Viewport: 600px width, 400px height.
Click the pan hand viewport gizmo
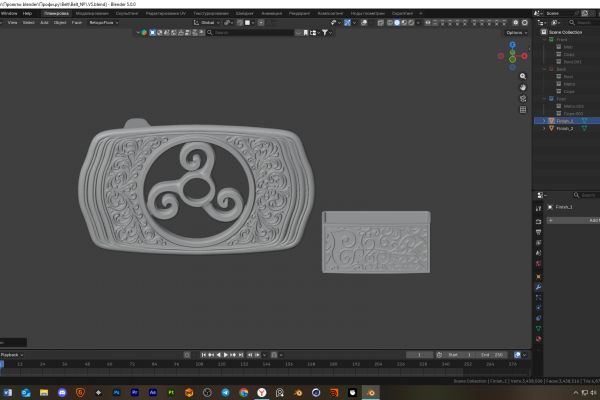[523, 88]
